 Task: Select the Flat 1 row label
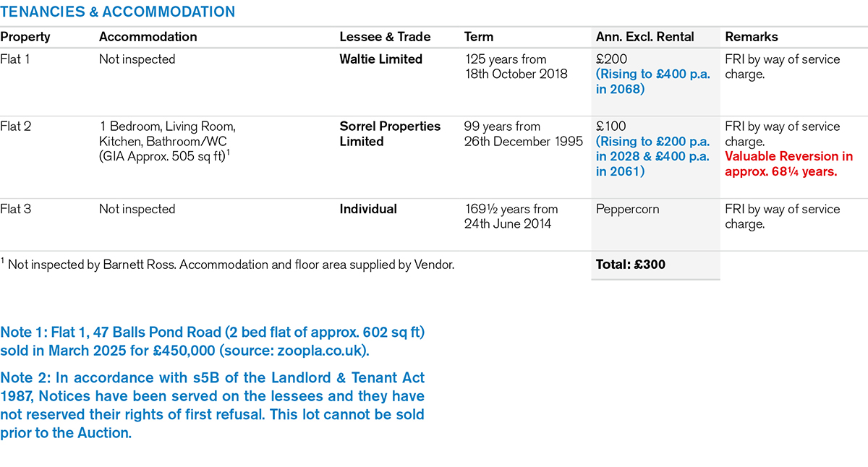[15, 59]
